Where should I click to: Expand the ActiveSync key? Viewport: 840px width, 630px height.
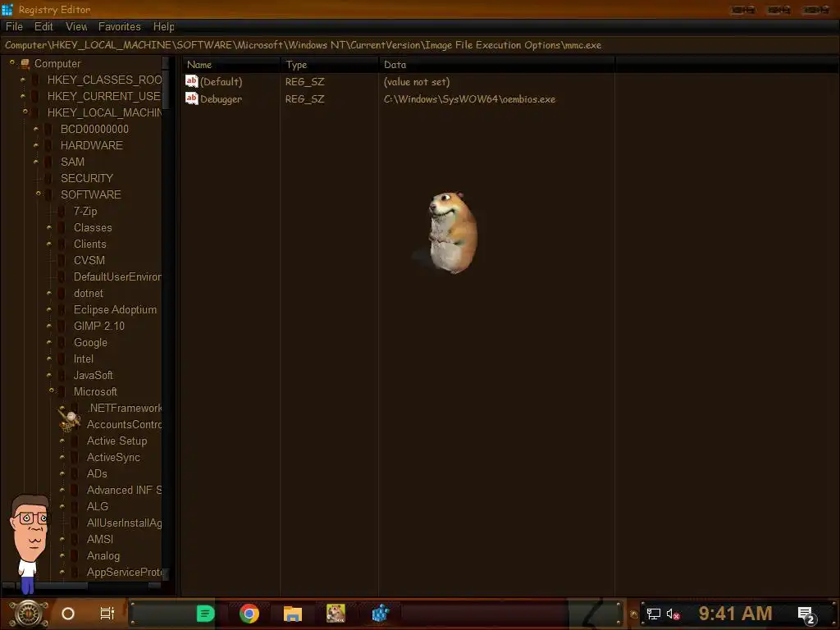[x=62, y=457]
